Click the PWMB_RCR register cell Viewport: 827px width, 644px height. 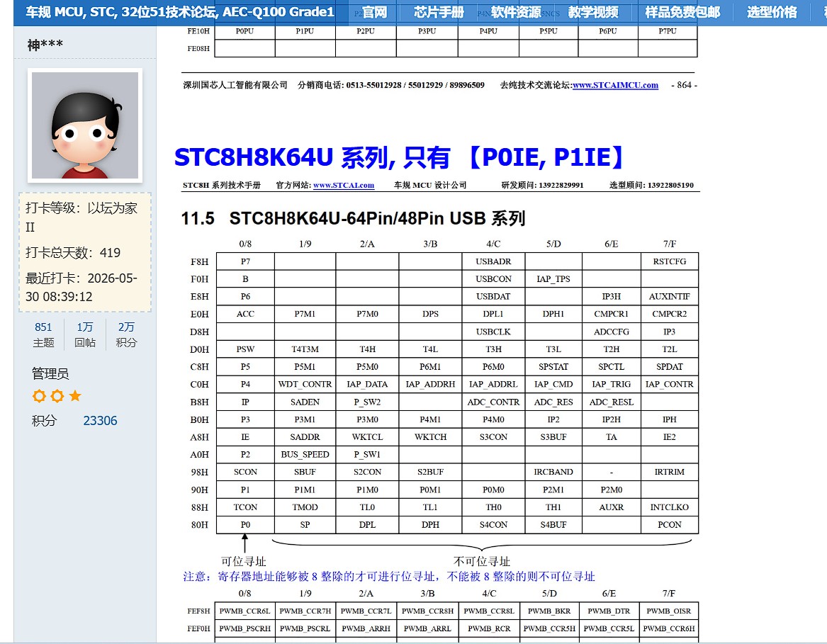(489, 628)
